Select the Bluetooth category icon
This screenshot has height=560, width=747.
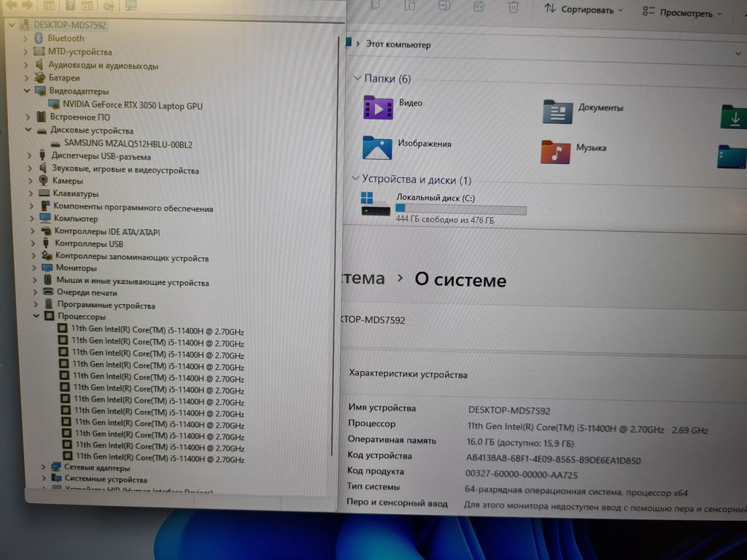39,38
